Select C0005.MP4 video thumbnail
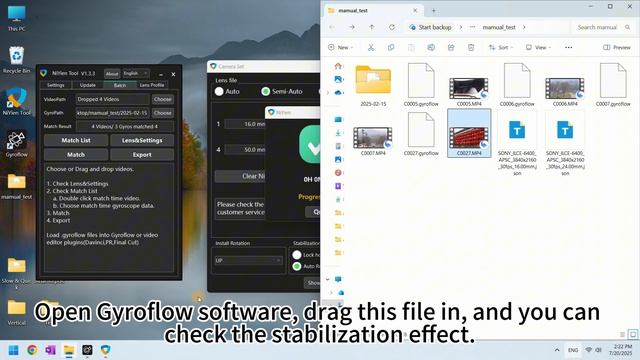 (469, 88)
